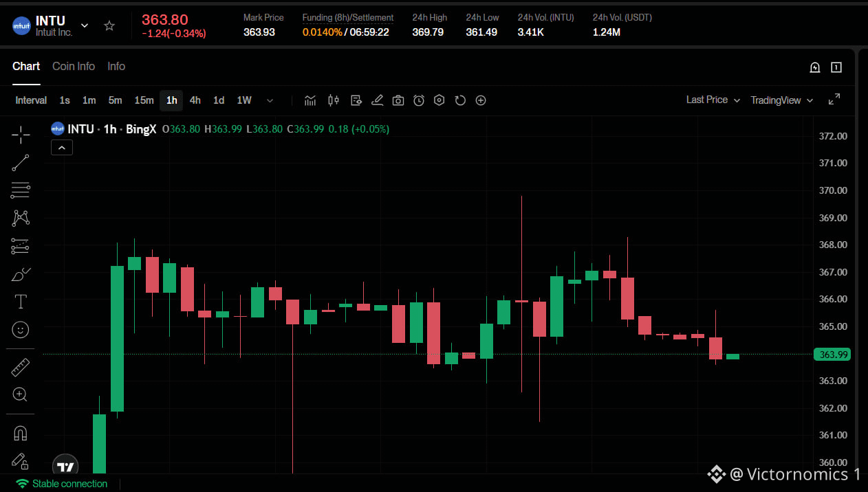Select the 1W interval
The height and width of the screenshot is (492, 868).
click(244, 100)
